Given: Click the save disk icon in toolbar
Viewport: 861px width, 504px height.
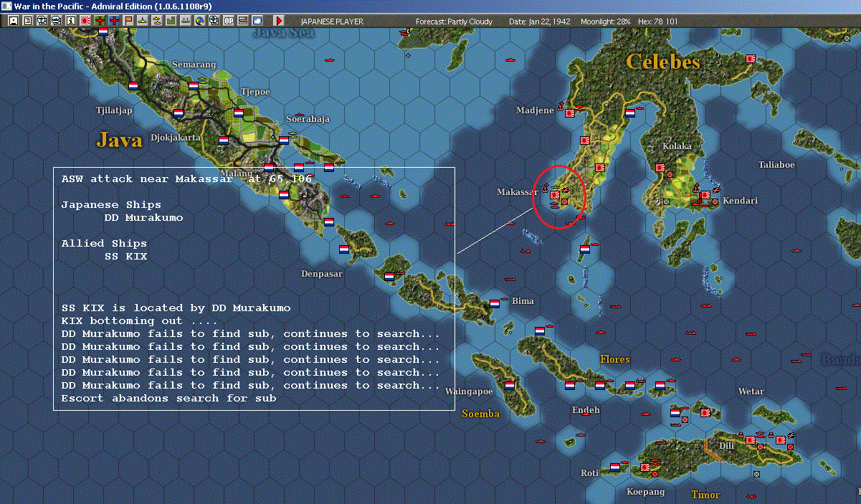Looking at the screenshot, I should (x=13, y=21).
